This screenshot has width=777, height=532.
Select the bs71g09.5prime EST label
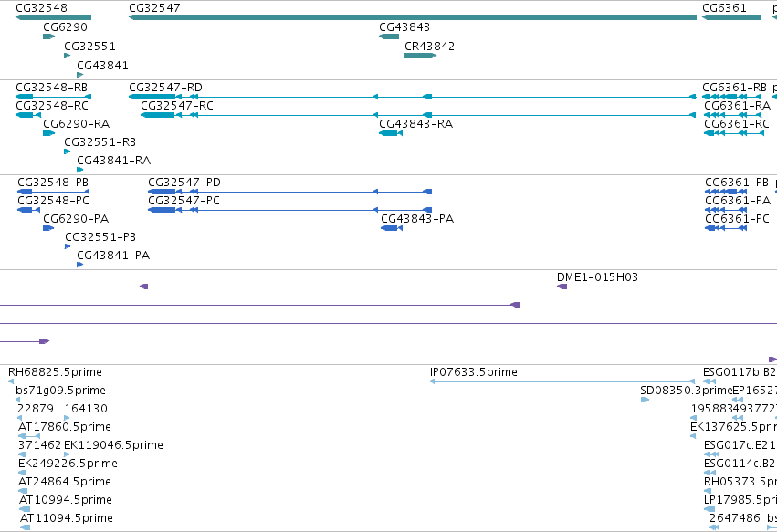pyautogui.click(x=60, y=391)
